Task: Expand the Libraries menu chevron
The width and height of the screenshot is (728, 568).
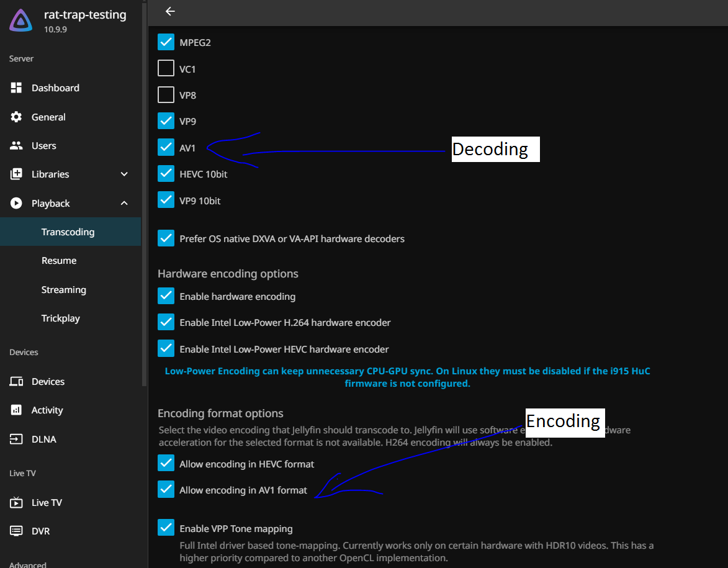Action: (x=124, y=174)
